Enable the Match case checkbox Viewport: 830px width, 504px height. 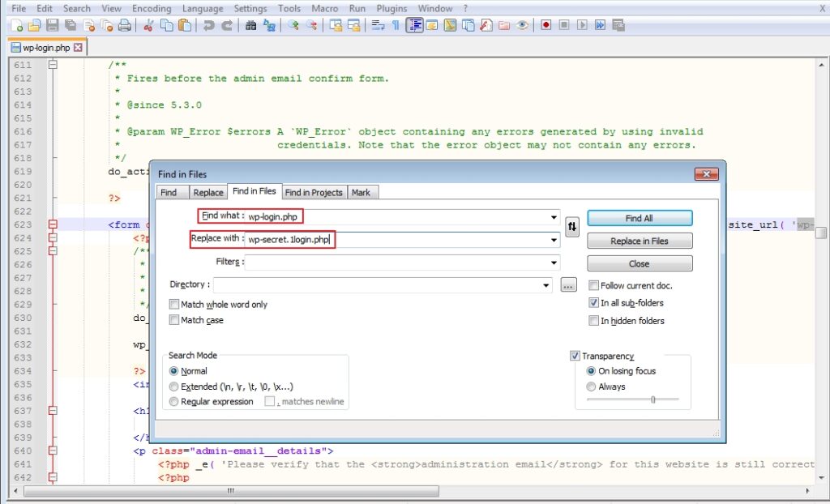point(173,320)
